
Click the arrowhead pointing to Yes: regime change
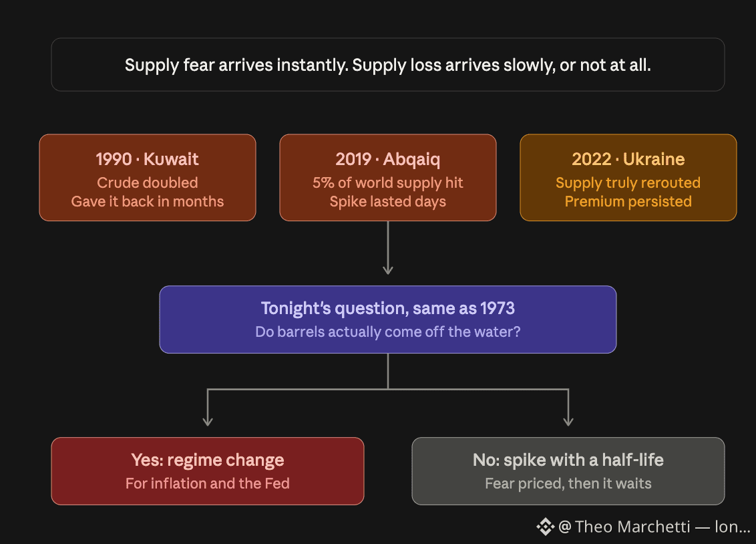click(x=208, y=421)
